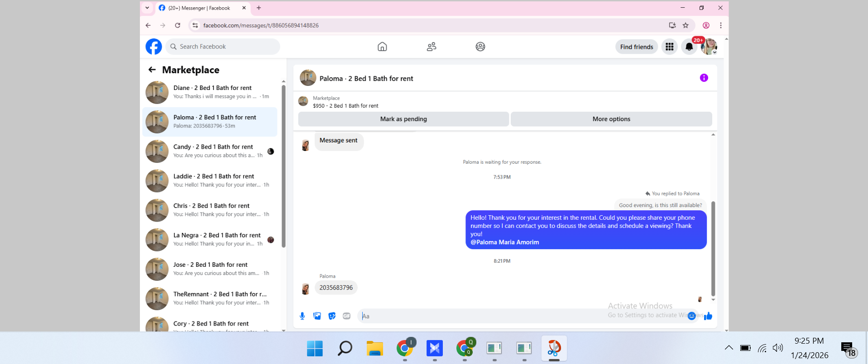Open TheRemnant's 2 Bed 1 Bath conversation
The width and height of the screenshot is (868, 364).
pyautogui.click(x=210, y=298)
